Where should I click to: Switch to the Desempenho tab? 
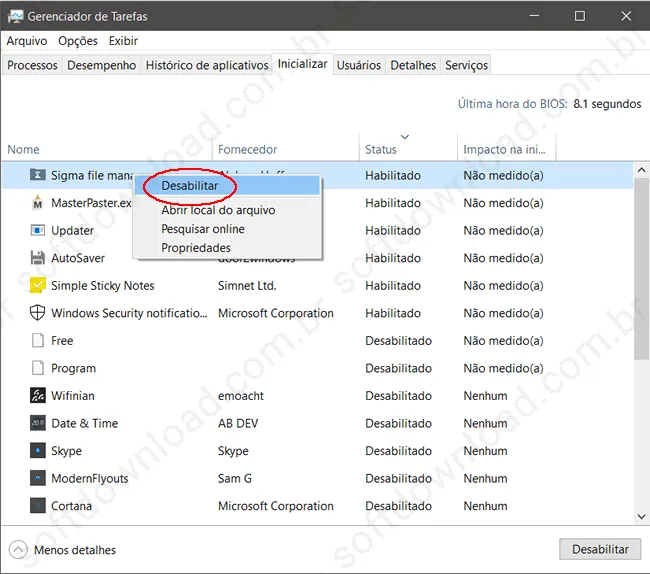click(101, 65)
